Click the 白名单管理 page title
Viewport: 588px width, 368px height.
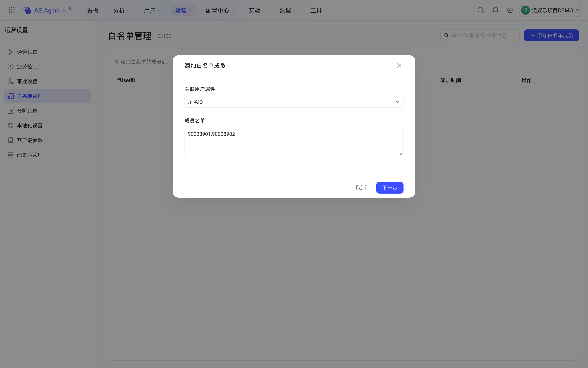pos(130,36)
